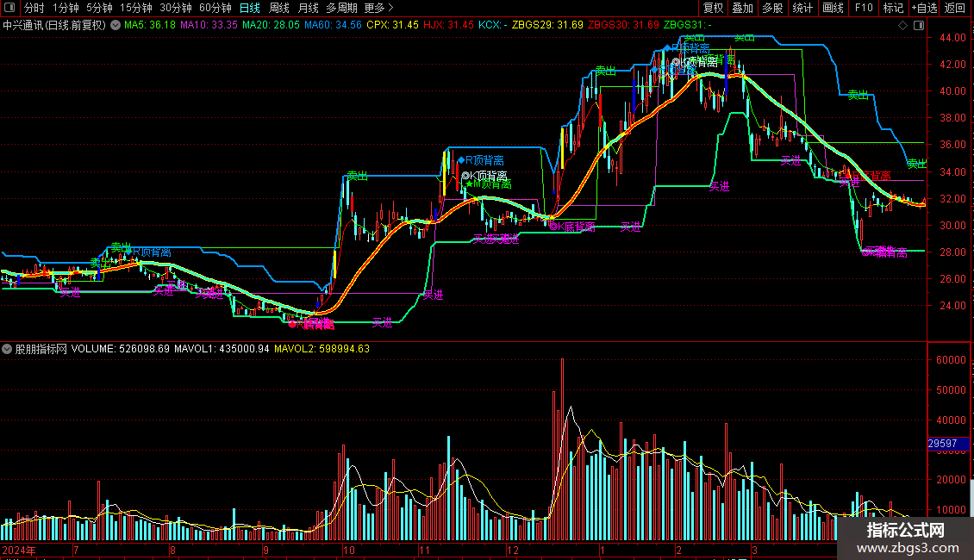
Task: Select the 1分钟 period tab
Action: (x=66, y=8)
